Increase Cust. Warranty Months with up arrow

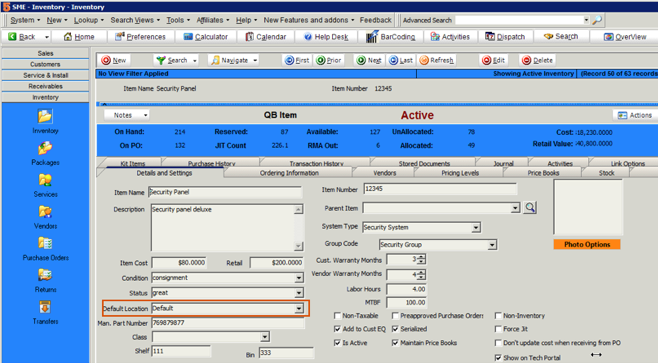(421, 257)
